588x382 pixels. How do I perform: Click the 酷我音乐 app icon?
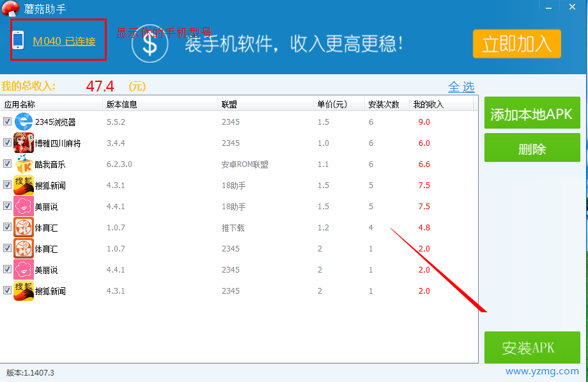(x=24, y=164)
